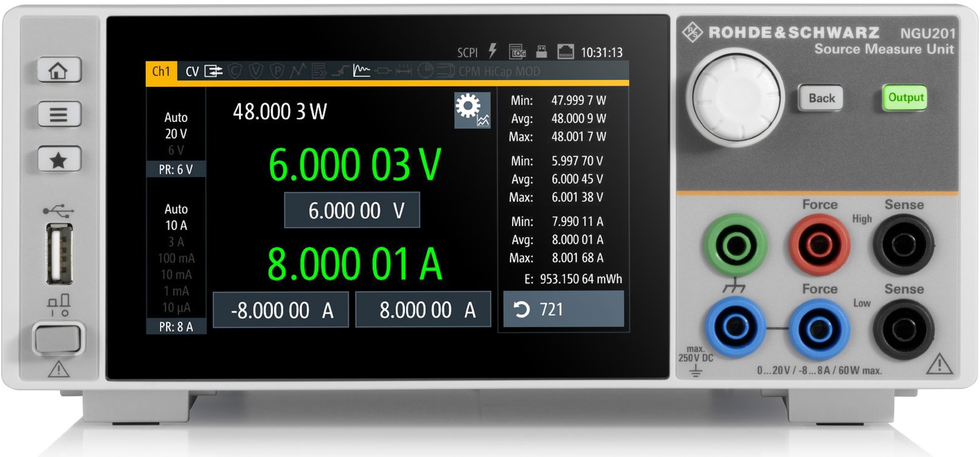Tap the CV mode indicator
The image size is (980, 457).
point(192,72)
